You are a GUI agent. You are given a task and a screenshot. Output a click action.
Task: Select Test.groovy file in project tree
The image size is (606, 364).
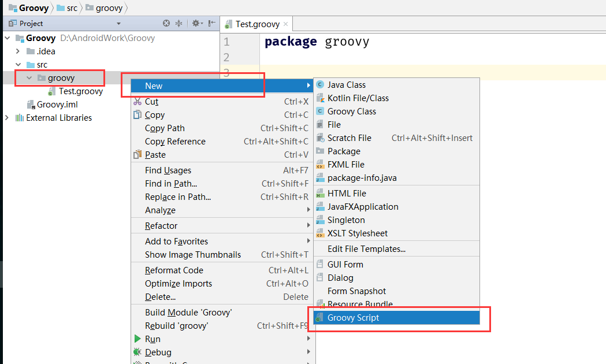(x=75, y=91)
